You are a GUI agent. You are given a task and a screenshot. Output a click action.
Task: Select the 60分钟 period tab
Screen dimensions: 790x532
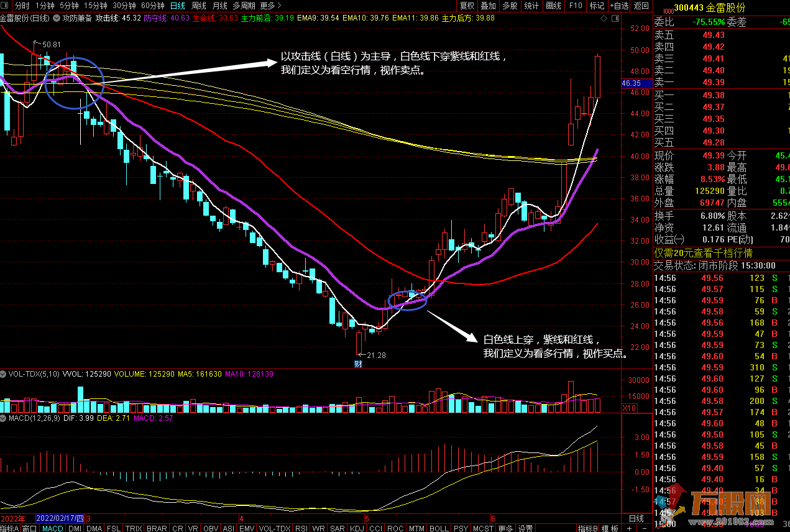tap(153, 6)
